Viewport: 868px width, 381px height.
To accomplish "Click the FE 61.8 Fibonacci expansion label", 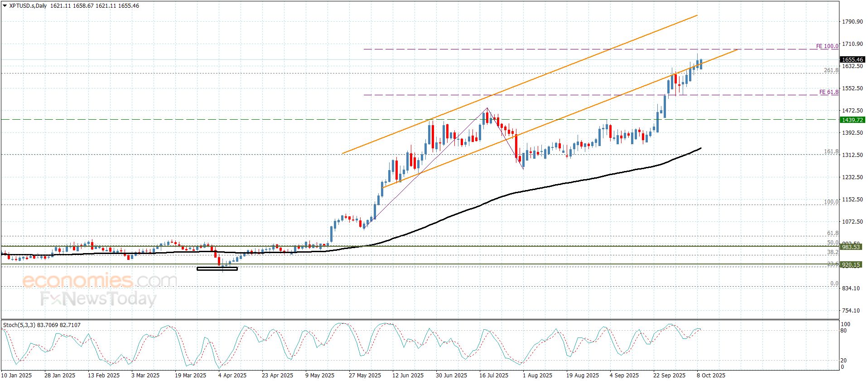I will 828,92.
